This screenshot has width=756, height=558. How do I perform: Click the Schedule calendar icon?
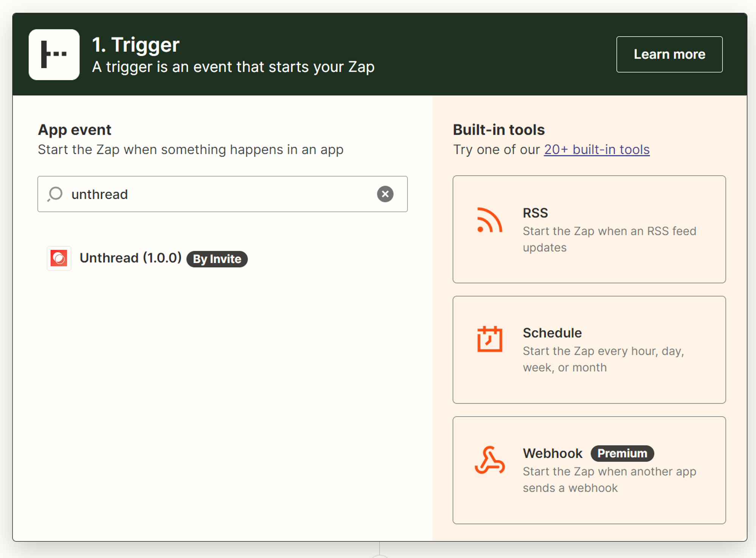490,339
